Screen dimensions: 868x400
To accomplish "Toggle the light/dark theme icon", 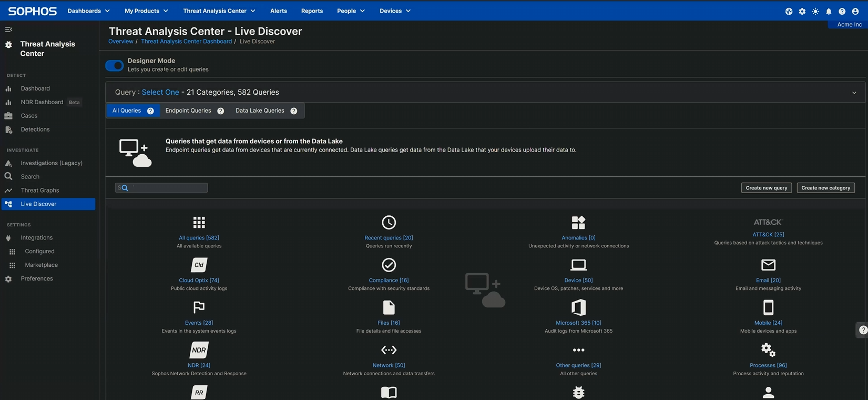I will (x=815, y=11).
